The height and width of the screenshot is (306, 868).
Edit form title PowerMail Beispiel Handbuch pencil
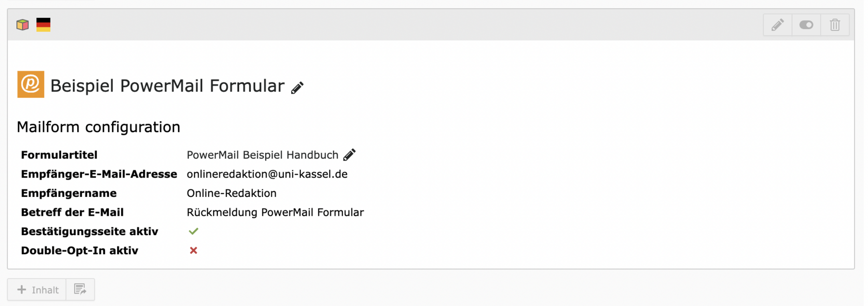350,154
